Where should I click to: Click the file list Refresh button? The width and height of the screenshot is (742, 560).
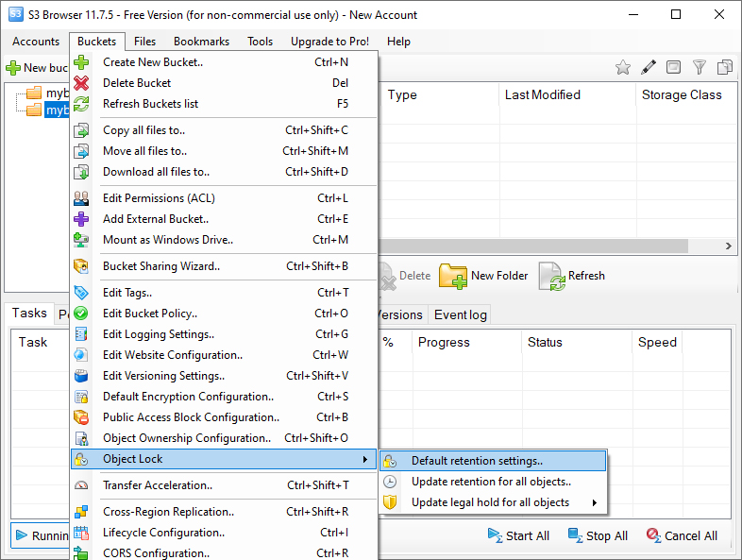tap(572, 276)
